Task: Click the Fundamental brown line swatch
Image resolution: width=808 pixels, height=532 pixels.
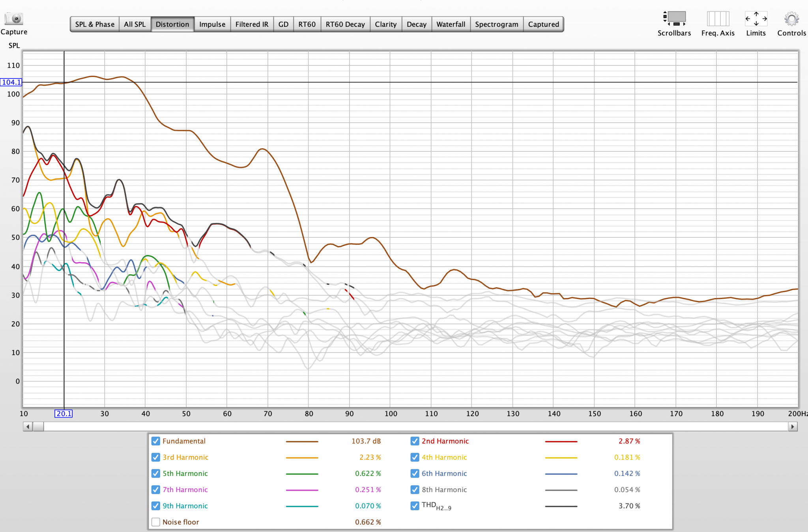Action: pyautogui.click(x=302, y=442)
